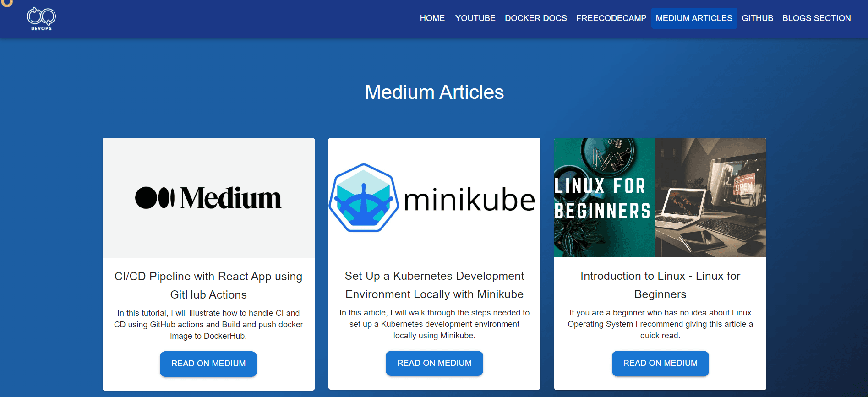Viewport: 868px width, 397px height.
Task: Open the HOME nav item
Action: (x=432, y=18)
